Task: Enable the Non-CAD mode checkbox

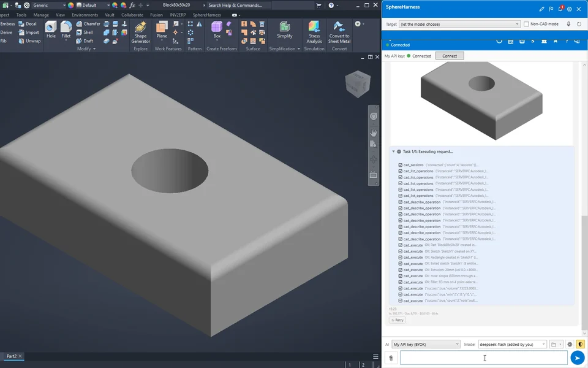Action: [526, 24]
